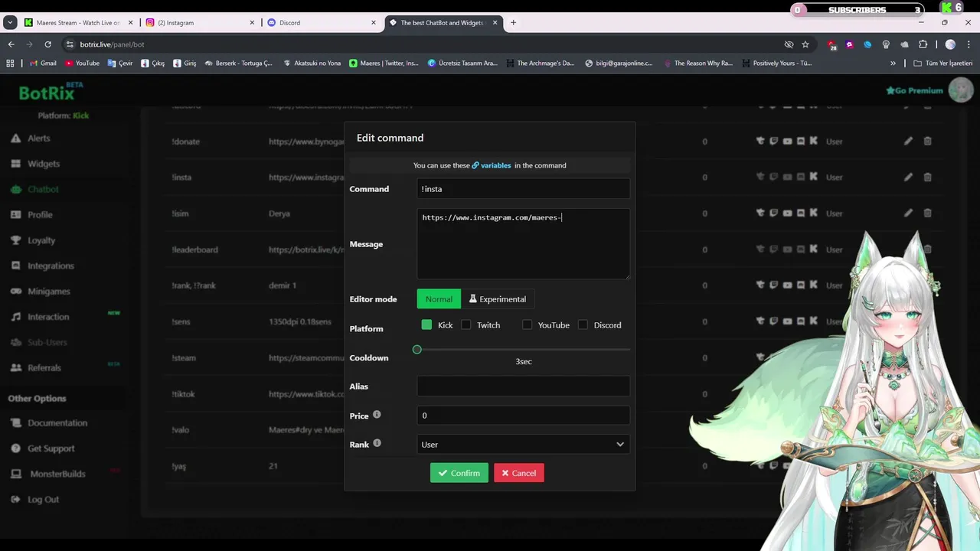Click the Rank info icon
980x551 pixels.
coord(377,443)
